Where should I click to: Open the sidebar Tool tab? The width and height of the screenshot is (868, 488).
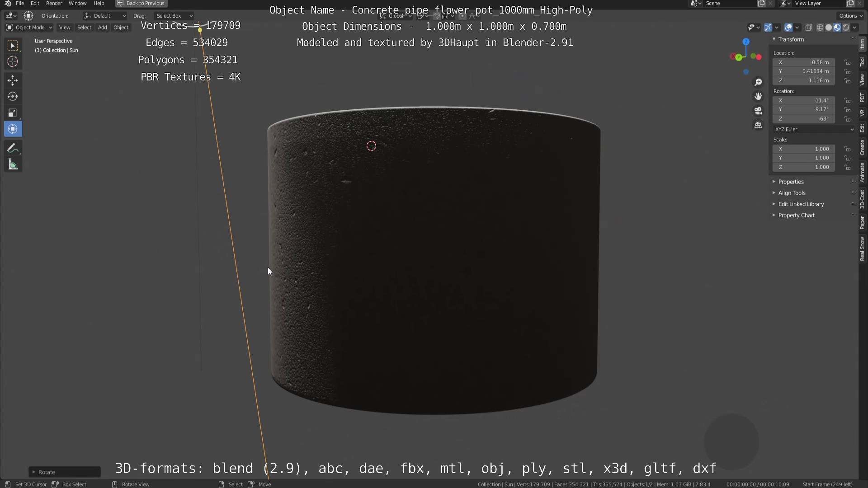[863, 62]
